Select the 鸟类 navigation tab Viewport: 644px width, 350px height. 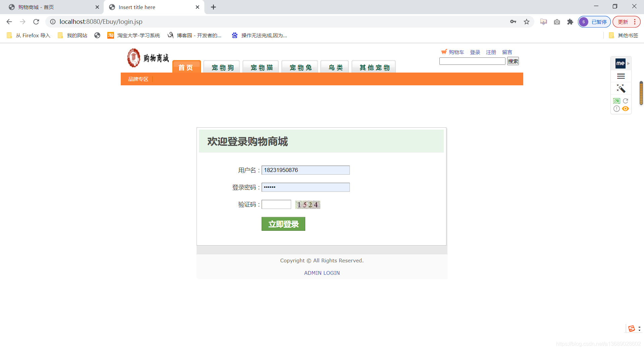click(335, 67)
